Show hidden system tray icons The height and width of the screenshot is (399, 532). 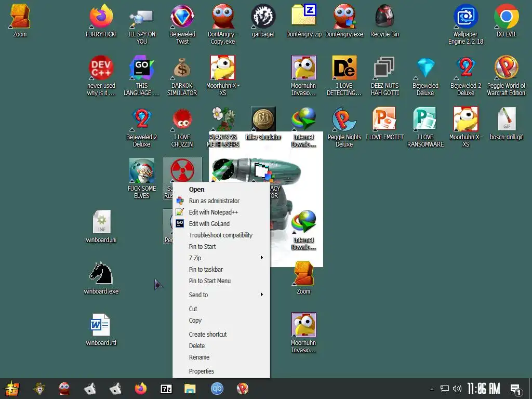coord(432,389)
